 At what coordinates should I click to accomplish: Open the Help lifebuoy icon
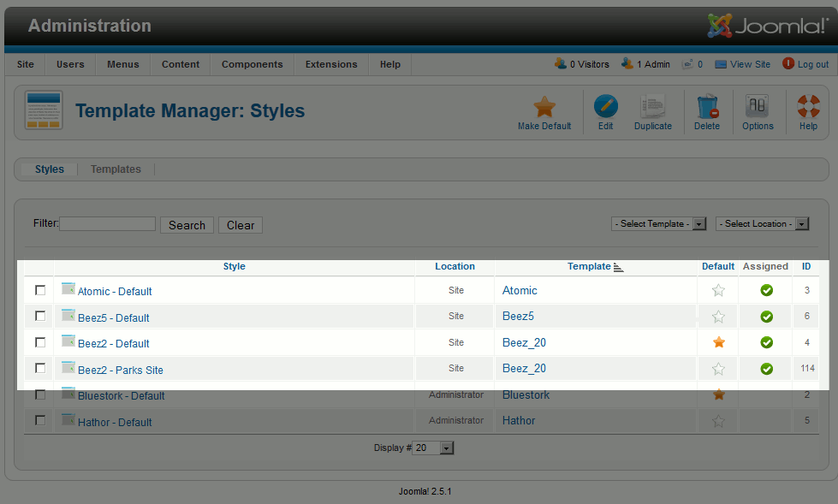808,108
